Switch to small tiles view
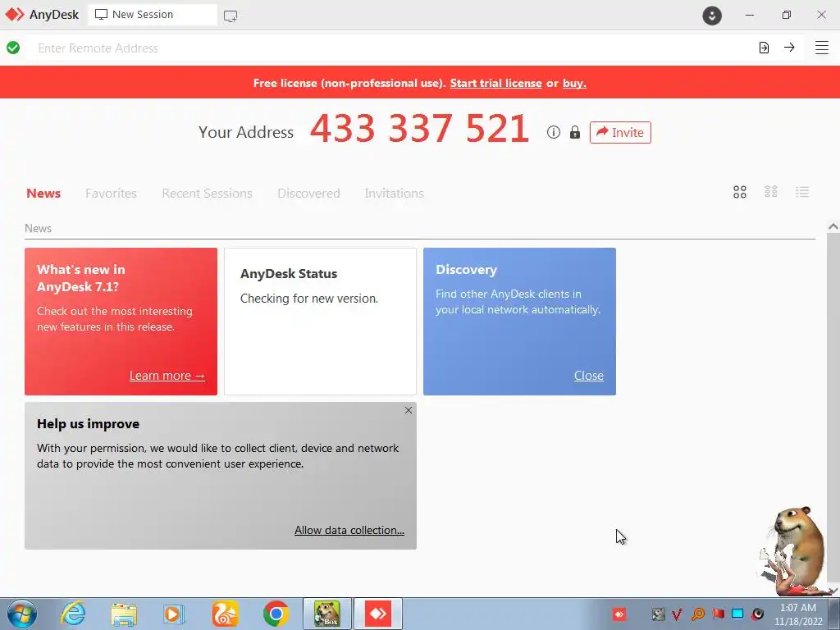The width and height of the screenshot is (840, 630). click(x=771, y=192)
